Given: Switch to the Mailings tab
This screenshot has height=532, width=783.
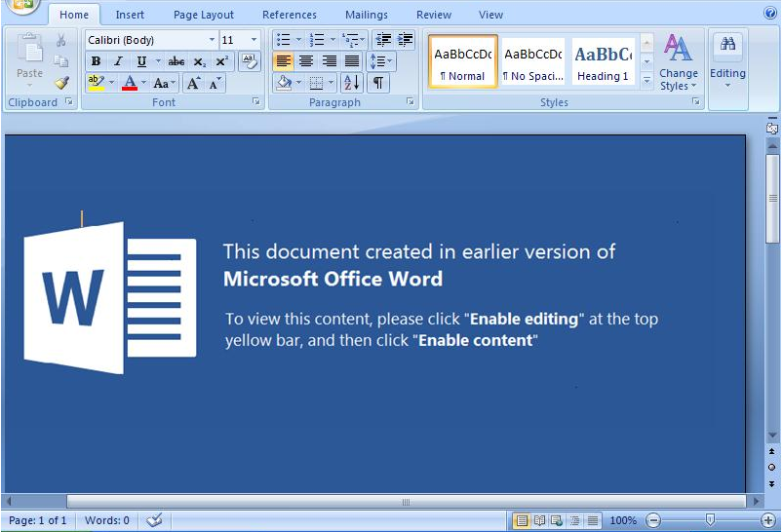Looking at the screenshot, I should click(x=367, y=15).
